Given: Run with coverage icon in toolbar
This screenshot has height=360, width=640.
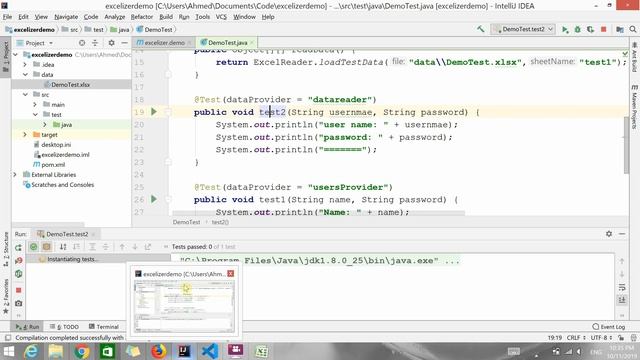Looking at the screenshot, I should coord(590,29).
